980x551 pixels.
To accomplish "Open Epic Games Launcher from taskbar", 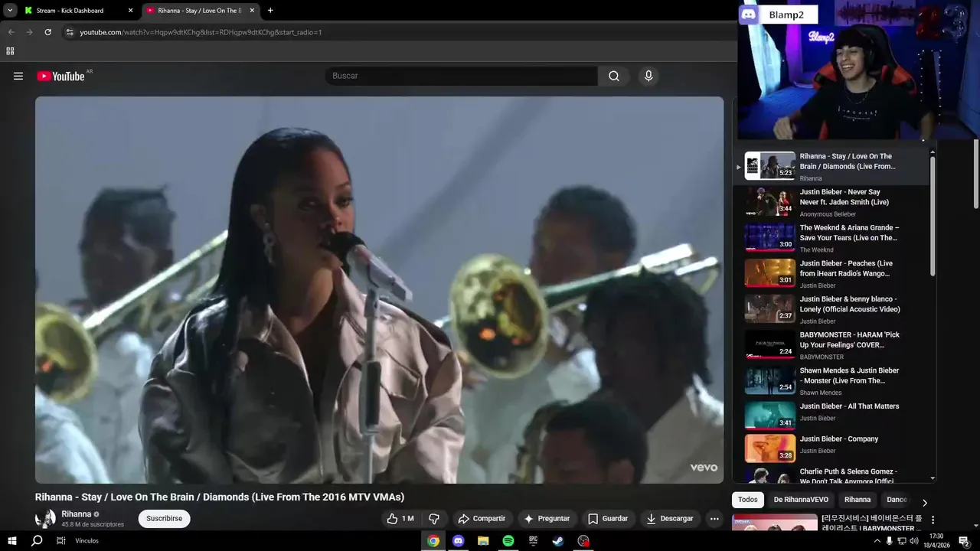I will [533, 540].
